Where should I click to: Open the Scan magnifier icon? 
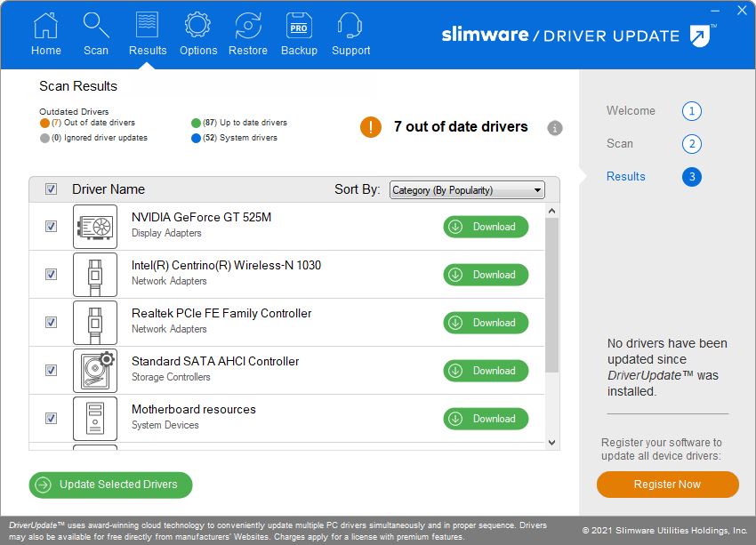pyautogui.click(x=96, y=26)
